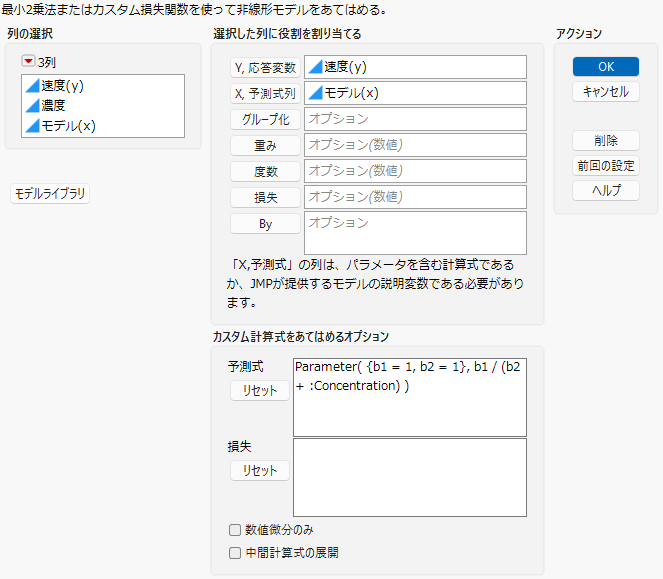Open the モデルライブラリ button

click(50, 194)
